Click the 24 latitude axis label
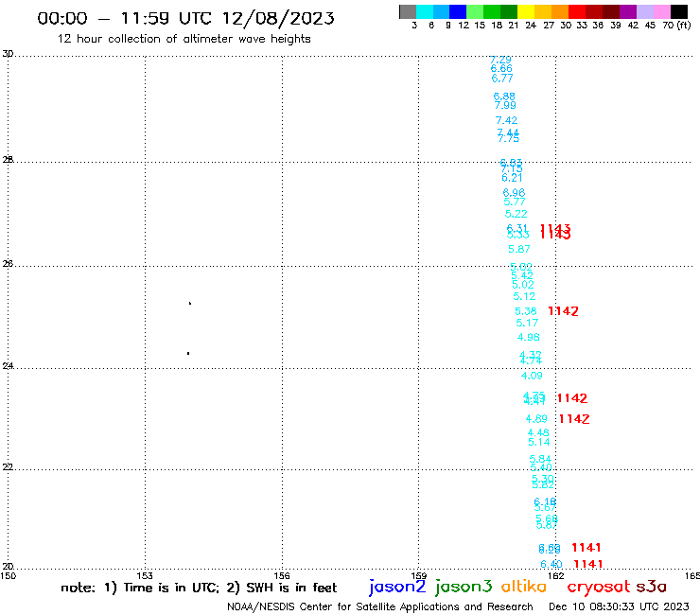 [8, 366]
